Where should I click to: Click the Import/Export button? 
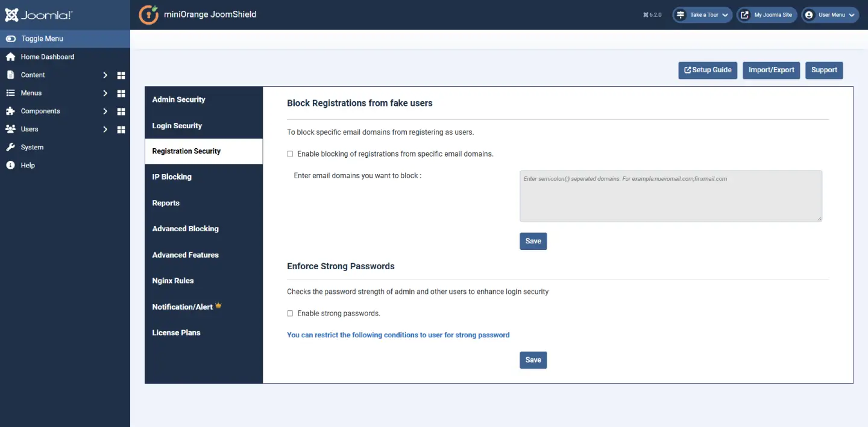pos(772,70)
